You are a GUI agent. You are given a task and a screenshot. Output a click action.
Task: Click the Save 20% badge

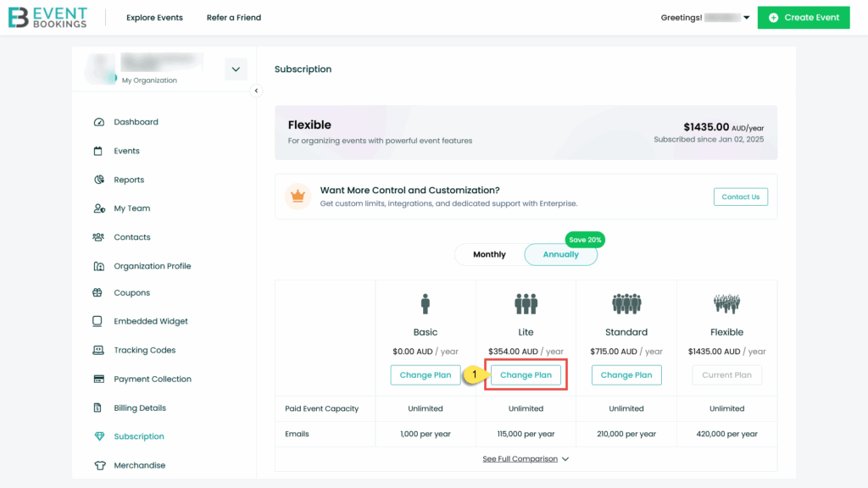click(585, 240)
